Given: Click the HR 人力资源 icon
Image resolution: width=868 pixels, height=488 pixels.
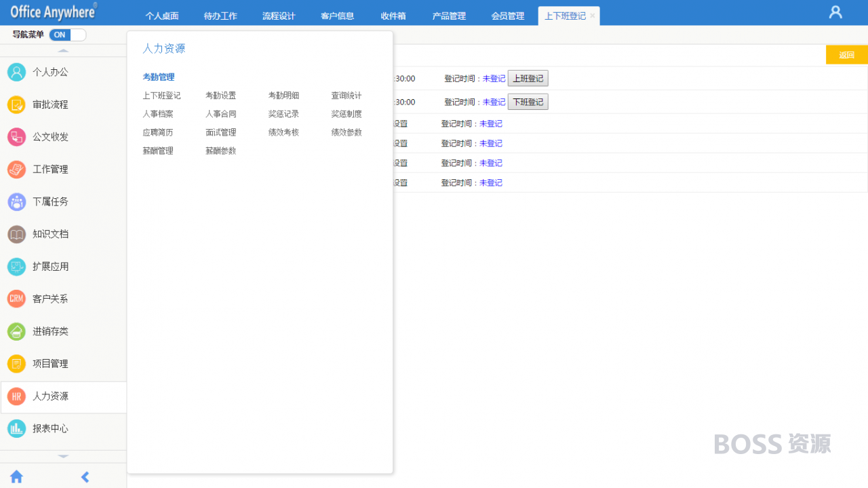Looking at the screenshot, I should pyautogui.click(x=16, y=396).
